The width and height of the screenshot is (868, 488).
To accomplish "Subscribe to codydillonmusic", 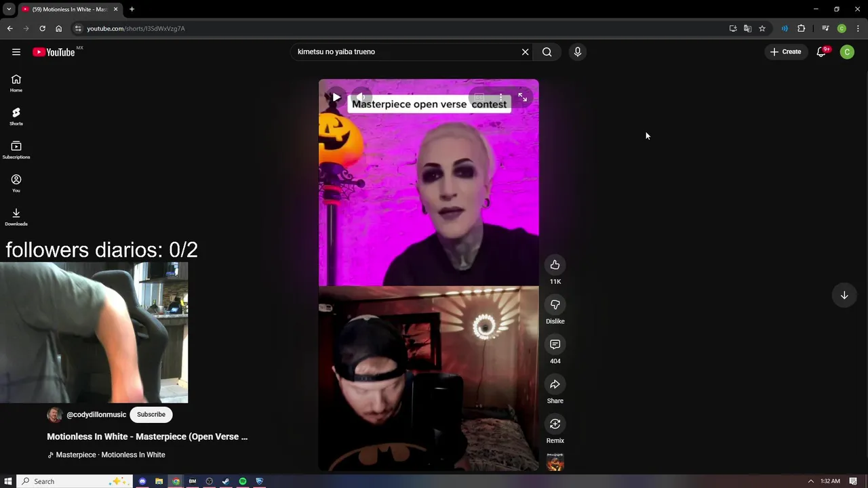I will click(151, 415).
